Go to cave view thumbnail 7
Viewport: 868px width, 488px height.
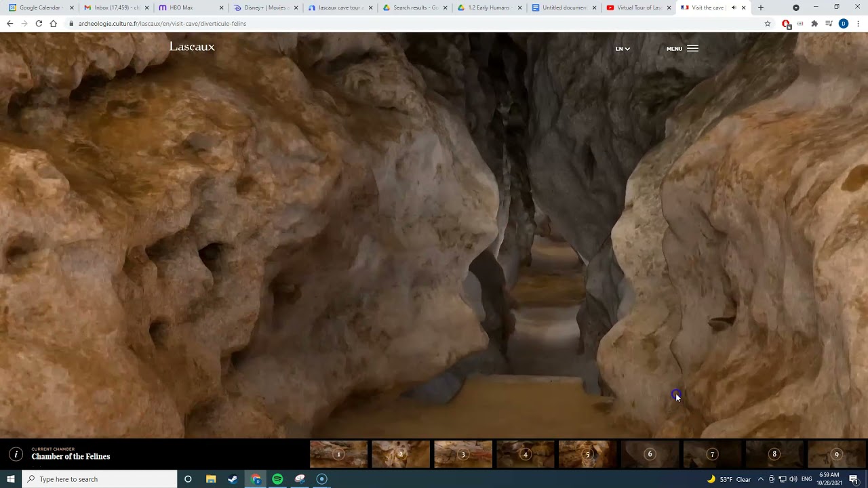point(712,454)
